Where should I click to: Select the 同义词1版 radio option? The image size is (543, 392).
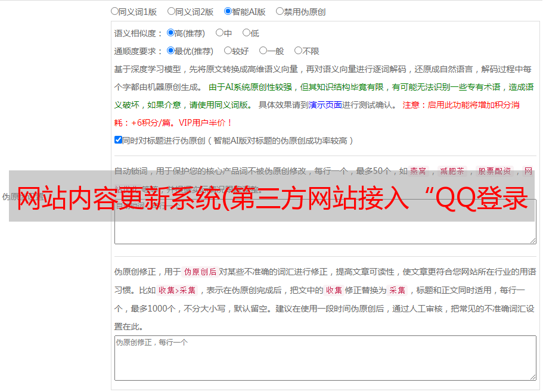114,11
